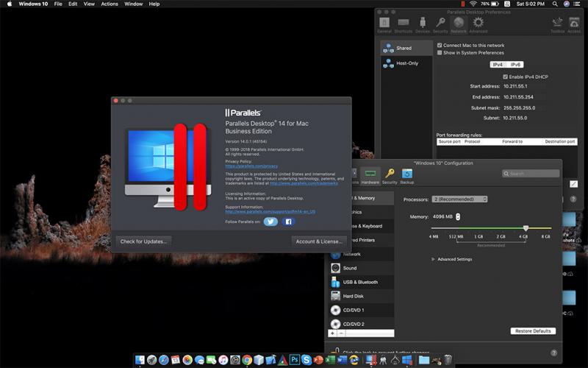Open Shortcuts pane in Parallels Desktop Preferences
Image resolution: width=588 pixels, height=368 pixels.
(403, 25)
